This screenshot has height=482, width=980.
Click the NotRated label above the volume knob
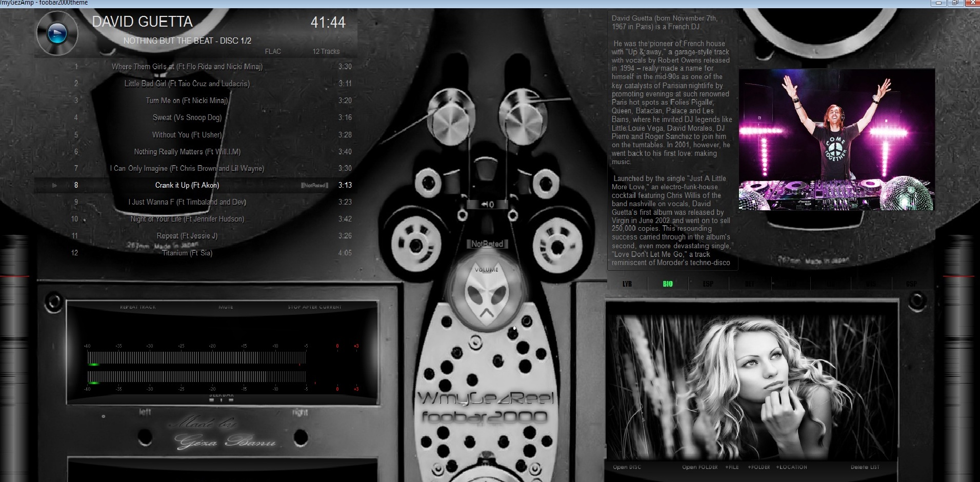[x=487, y=244]
